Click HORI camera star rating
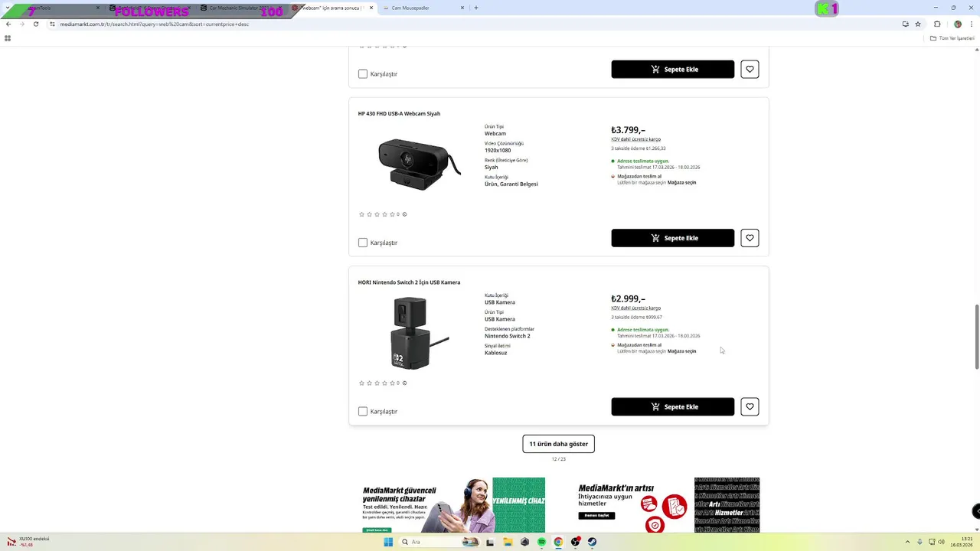 tap(377, 383)
